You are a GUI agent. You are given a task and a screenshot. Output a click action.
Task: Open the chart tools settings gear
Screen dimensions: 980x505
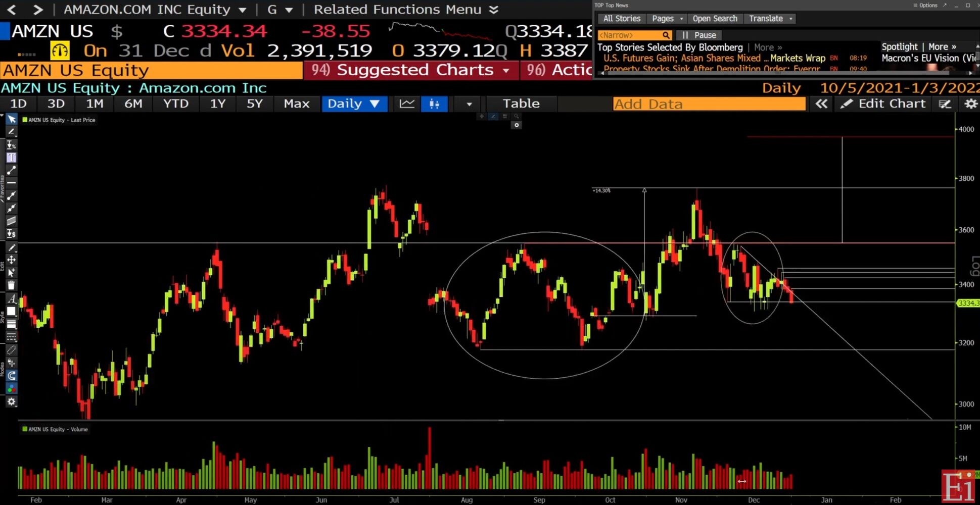(x=11, y=401)
